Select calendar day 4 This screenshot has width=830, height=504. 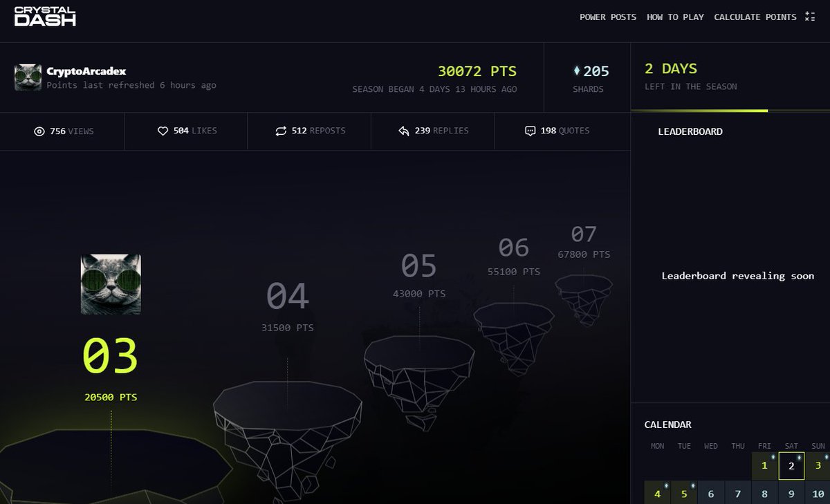[x=657, y=493]
